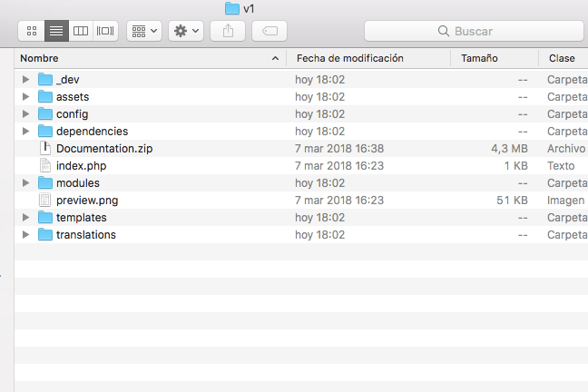Image resolution: width=588 pixels, height=392 pixels.
Task: Click the 4,3 MB size value
Action: tap(510, 149)
